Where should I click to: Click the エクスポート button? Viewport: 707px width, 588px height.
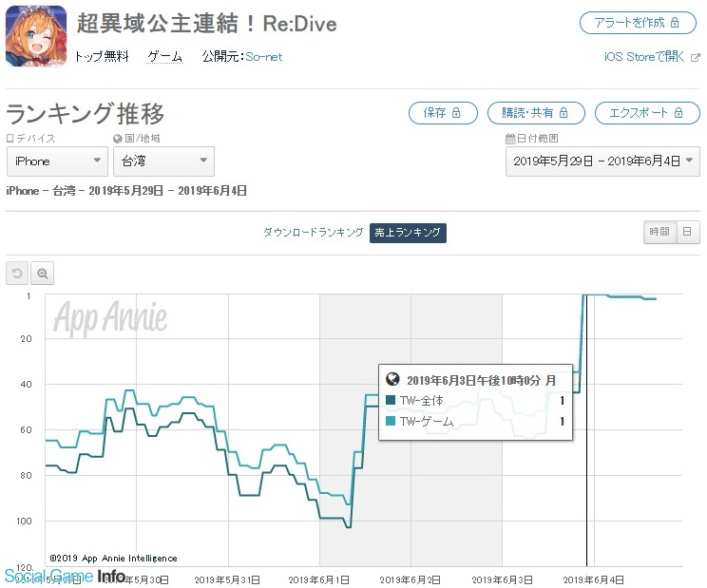(x=647, y=113)
